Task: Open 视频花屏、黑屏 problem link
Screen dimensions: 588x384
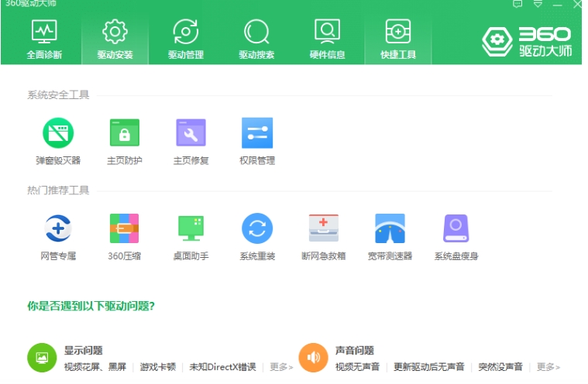Action: [x=95, y=367]
